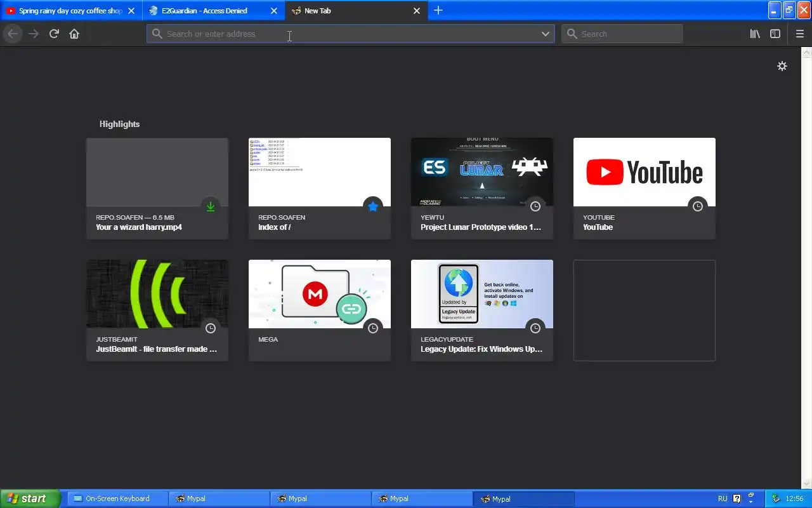The image size is (812, 508).
Task: Focus the Search or enter address field
Action: [350, 34]
